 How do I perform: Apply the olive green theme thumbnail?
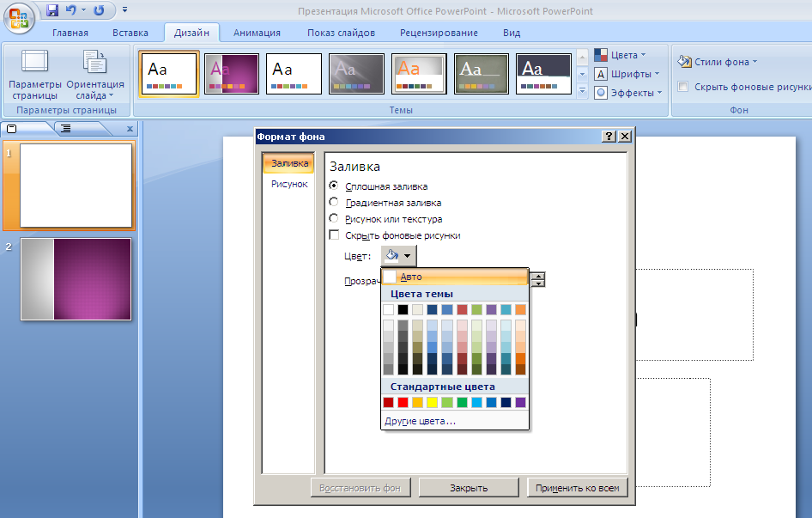pyautogui.click(x=481, y=74)
